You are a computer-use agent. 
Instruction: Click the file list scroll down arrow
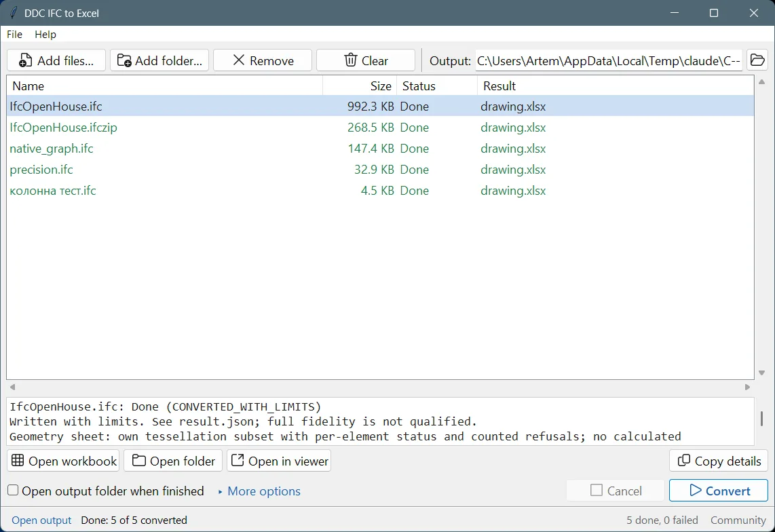pos(761,373)
